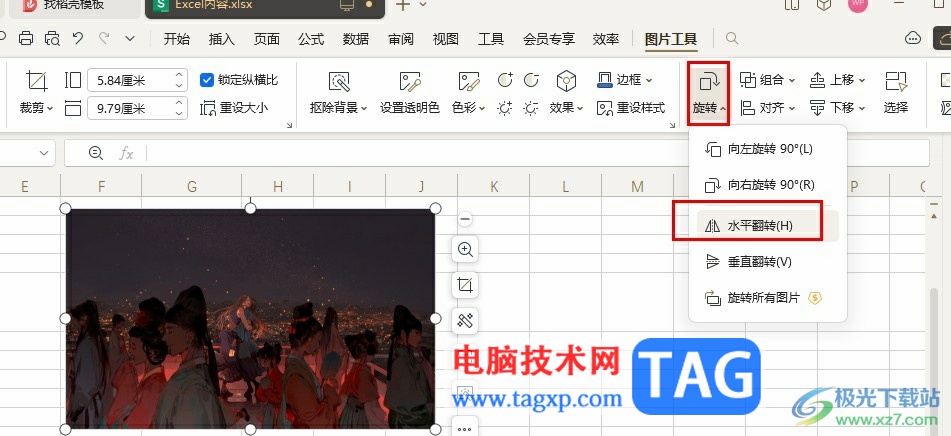The width and height of the screenshot is (951, 436).
Task: Click zoom-in magnifier beside the picture
Action: point(465,249)
